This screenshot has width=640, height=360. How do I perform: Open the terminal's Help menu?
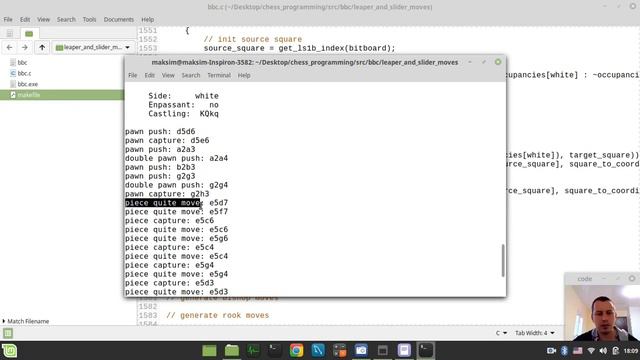coord(244,75)
